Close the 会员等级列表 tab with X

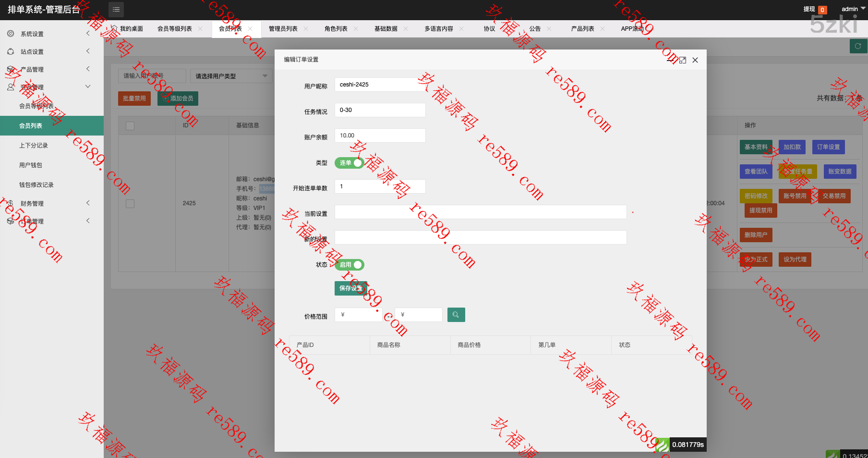[200, 29]
